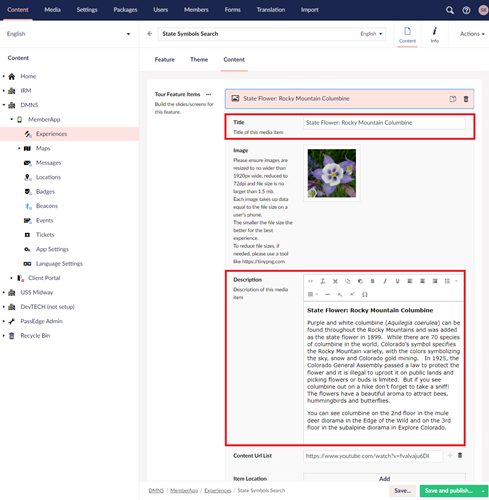Image resolution: width=489 pixels, height=500 pixels.
Task: Open Tour Feature Items ellipsis menu
Action: [x=208, y=94]
